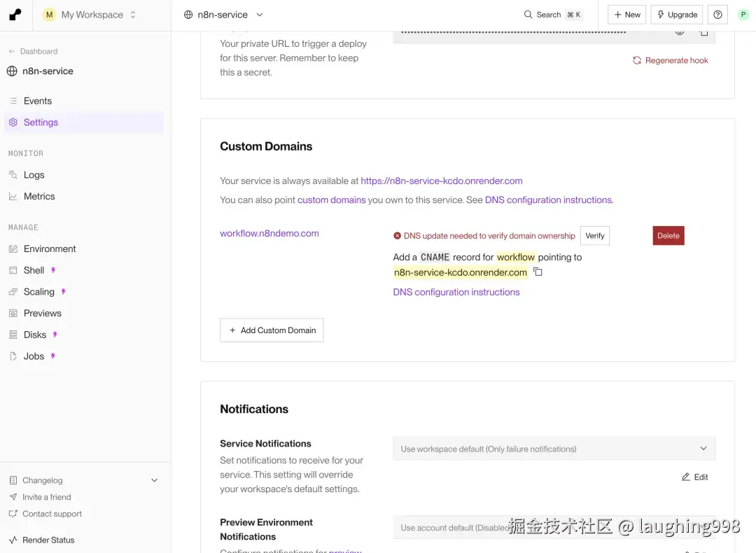Click the Logs magnifier icon

(x=13, y=175)
